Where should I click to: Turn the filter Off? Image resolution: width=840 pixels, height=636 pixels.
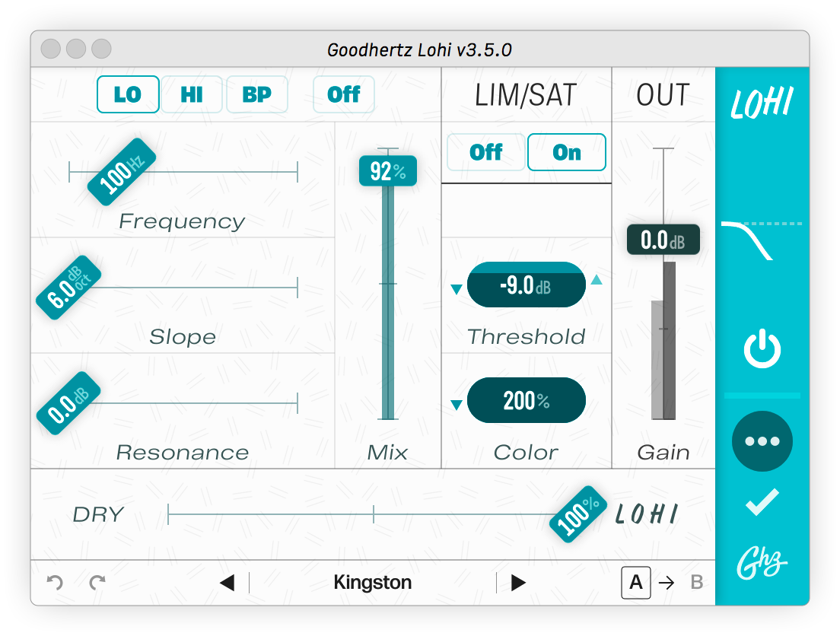[343, 94]
